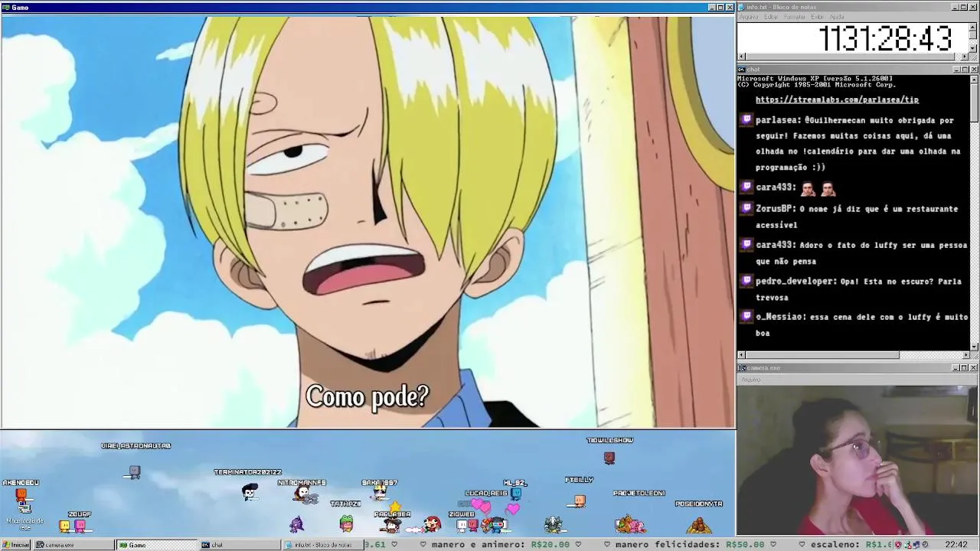Click the TIGWILLSHOW avatar character
Viewport: 980px width, 551px height.
[609, 458]
